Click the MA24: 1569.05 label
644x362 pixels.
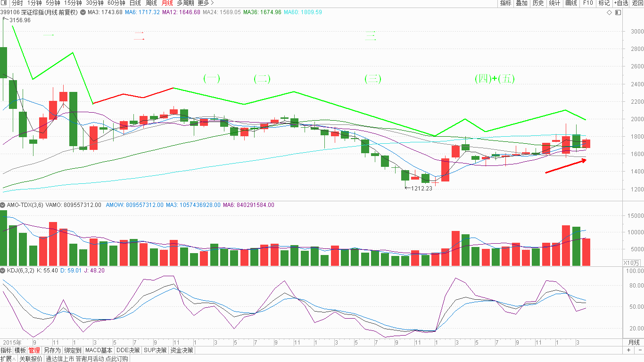coord(222,12)
